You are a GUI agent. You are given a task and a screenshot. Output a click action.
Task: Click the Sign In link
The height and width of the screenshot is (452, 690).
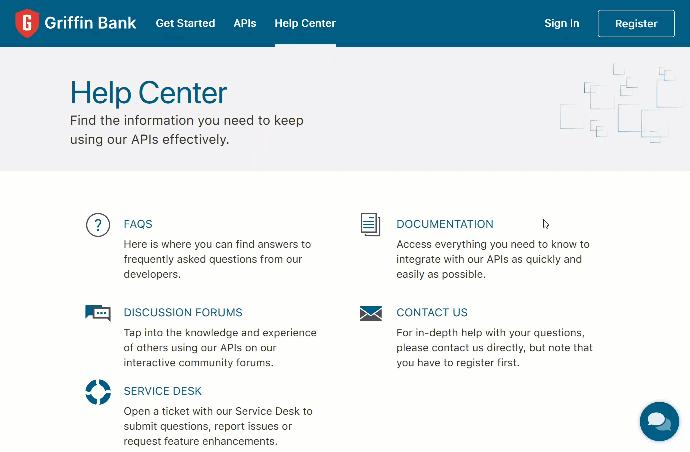pyautogui.click(x=562, y=23)
